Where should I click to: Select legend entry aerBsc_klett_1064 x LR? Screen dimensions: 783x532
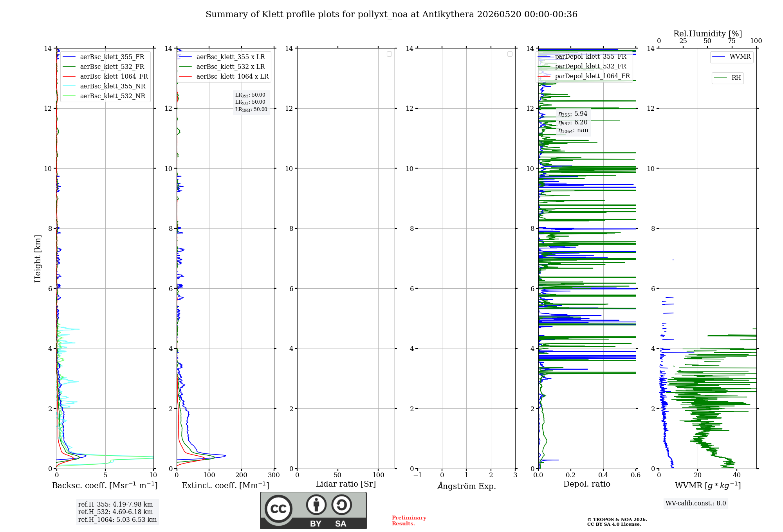tap(233, 76)
